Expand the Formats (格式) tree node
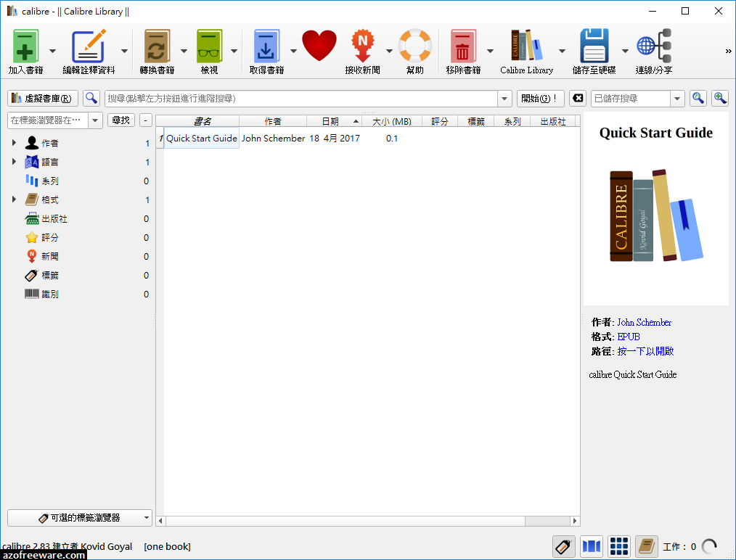The image size is (736, 560). point(14,199)
